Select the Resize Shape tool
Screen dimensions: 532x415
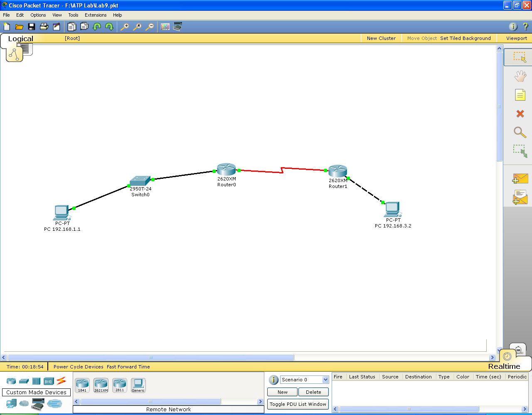pos(520,151)
